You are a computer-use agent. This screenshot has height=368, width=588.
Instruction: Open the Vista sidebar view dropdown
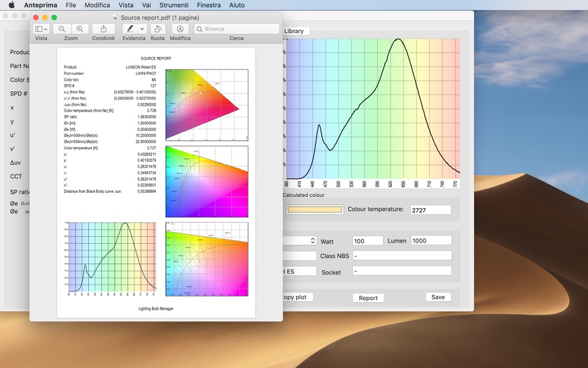pos(41,29)
